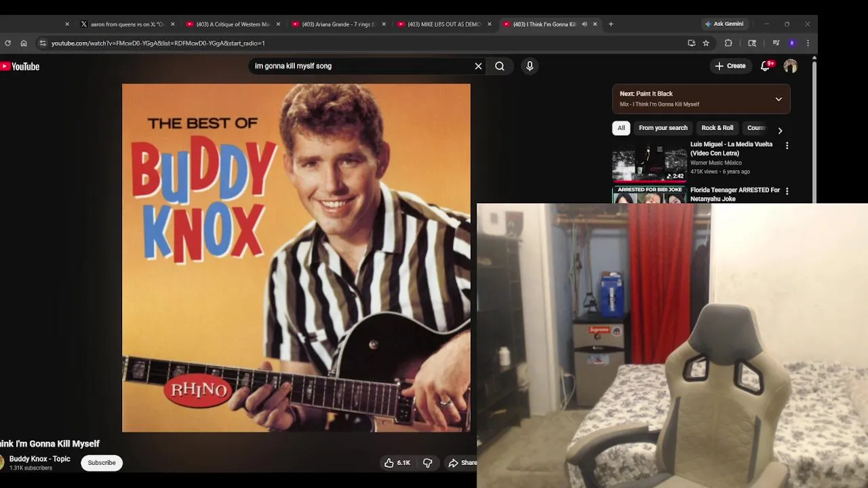The height and width of the screenshot is (488, 868).
Task: Open Luis Miguel - La Media Vuelta title
Action: [x=731, y=148]
